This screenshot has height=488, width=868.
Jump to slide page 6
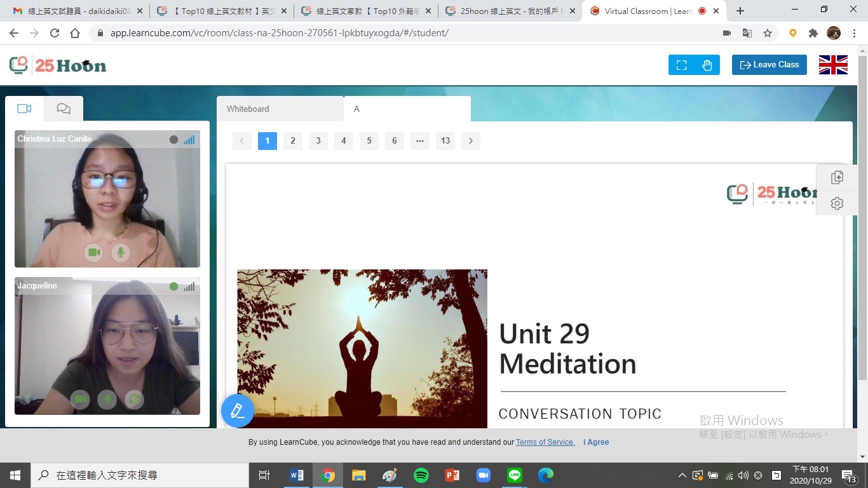tap(395, 140)
